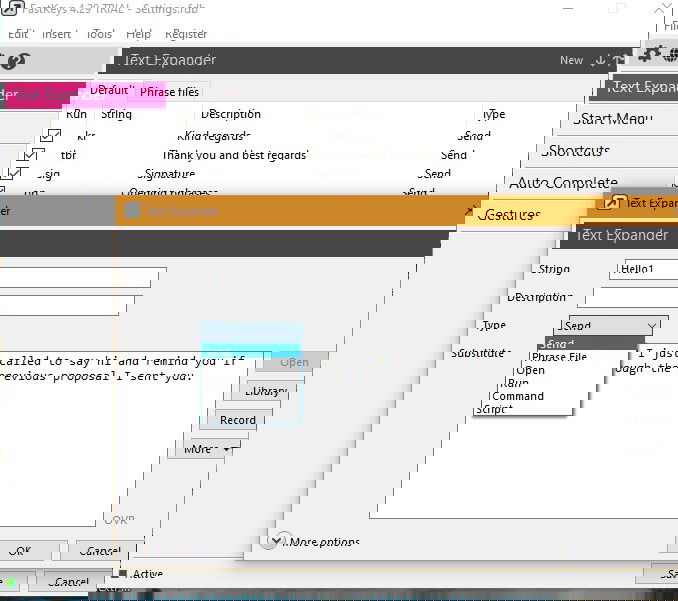Open the Edit menu

coord(17,34)
